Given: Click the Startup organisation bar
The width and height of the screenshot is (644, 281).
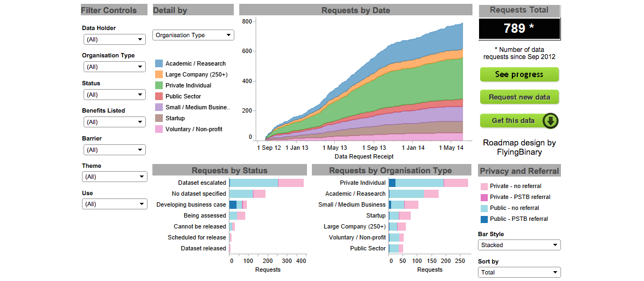Looking at the screenshot, I should click(x=400, y=215).
